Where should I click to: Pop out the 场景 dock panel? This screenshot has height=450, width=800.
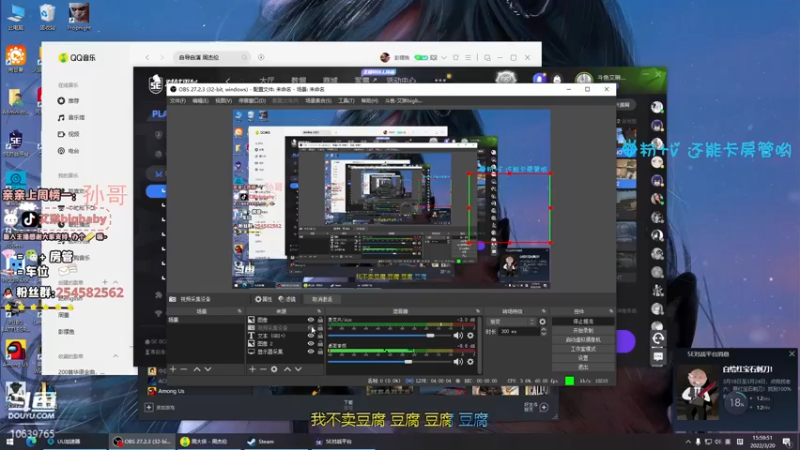pos(239,311)
